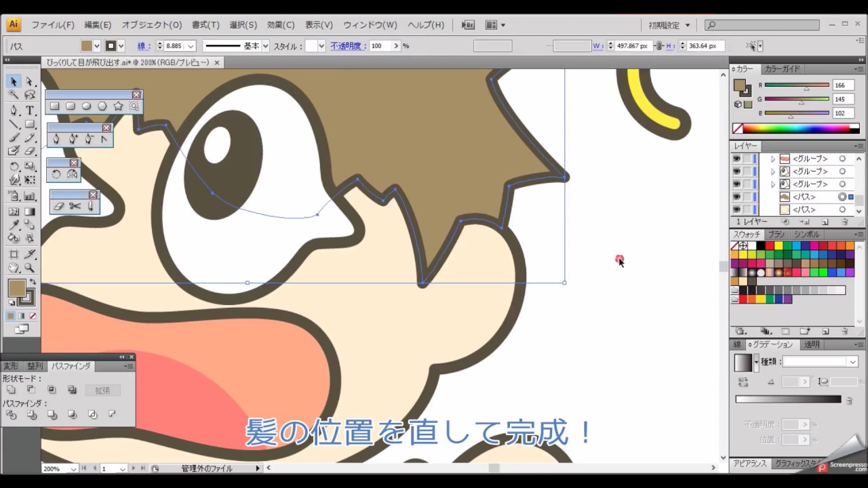Open the オブジェクト(O) menu

(x=152, y=25)
